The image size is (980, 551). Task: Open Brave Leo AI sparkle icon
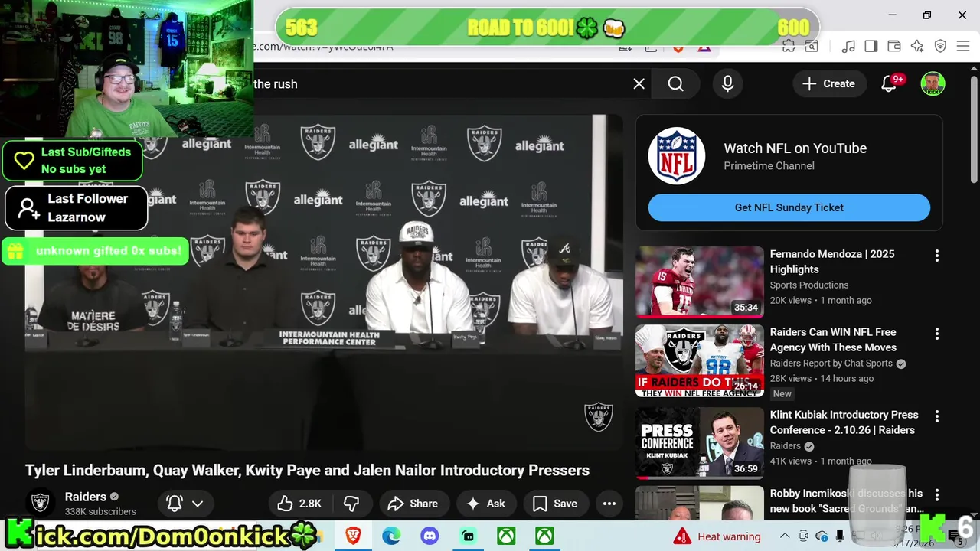[x=917, y=47]
